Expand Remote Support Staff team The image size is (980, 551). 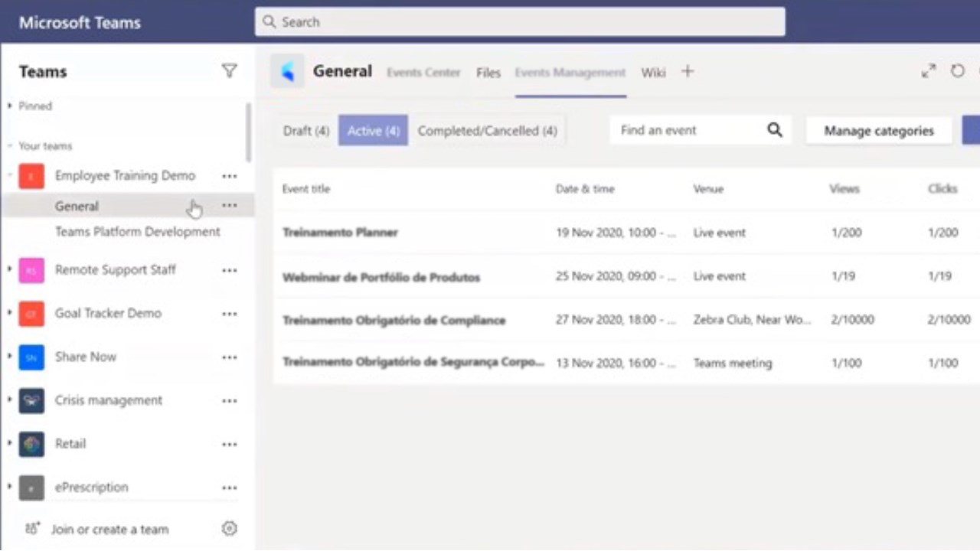click(x=10, y=269)
